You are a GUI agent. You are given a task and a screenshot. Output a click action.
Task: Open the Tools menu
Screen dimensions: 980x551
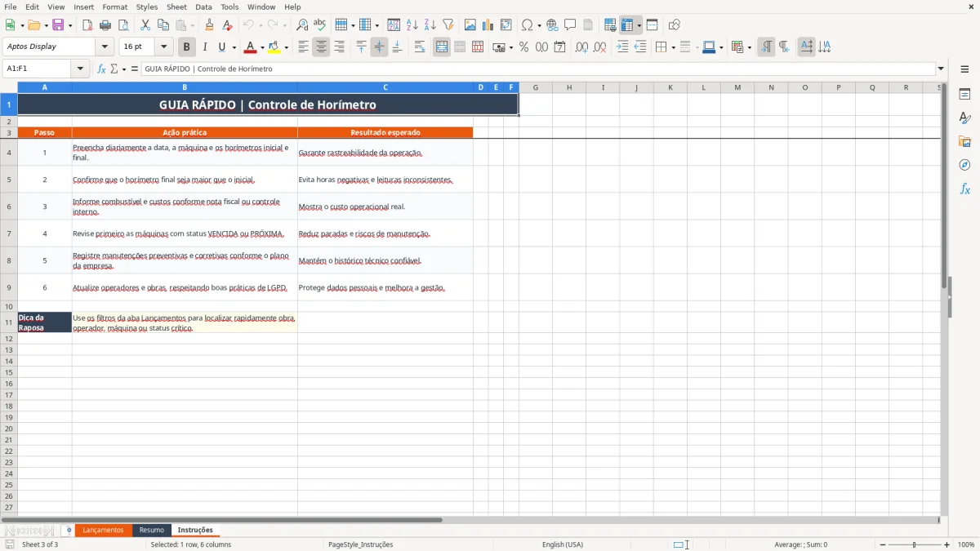[x=229, y=7]
